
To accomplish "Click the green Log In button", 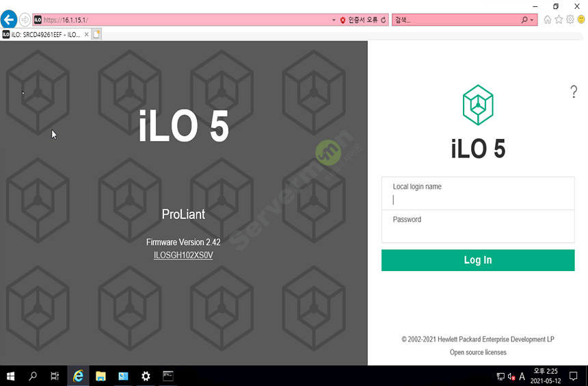I will coord(478,260).
